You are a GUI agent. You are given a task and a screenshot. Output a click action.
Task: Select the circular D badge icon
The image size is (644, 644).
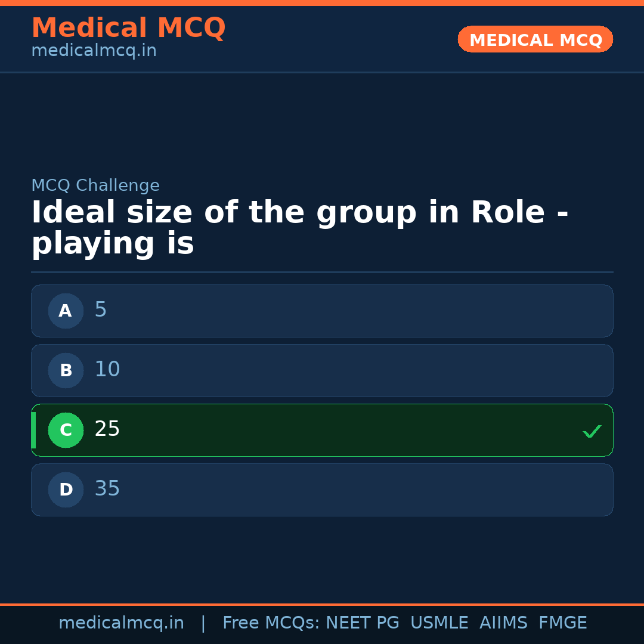tap(66, 490)
